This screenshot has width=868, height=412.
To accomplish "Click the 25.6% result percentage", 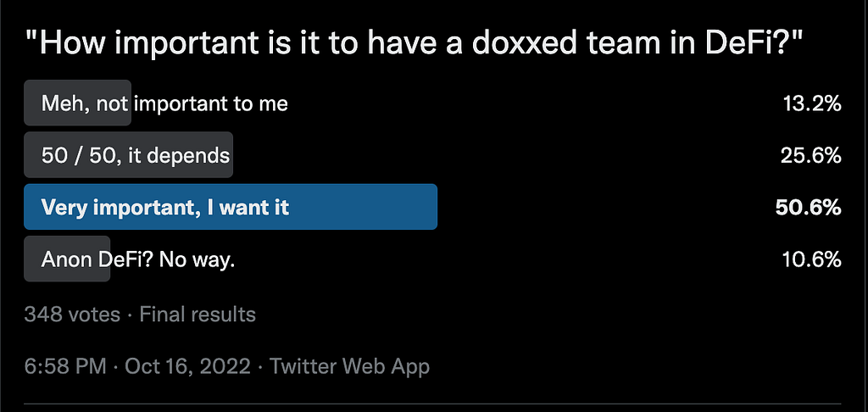I will [811, 156].
